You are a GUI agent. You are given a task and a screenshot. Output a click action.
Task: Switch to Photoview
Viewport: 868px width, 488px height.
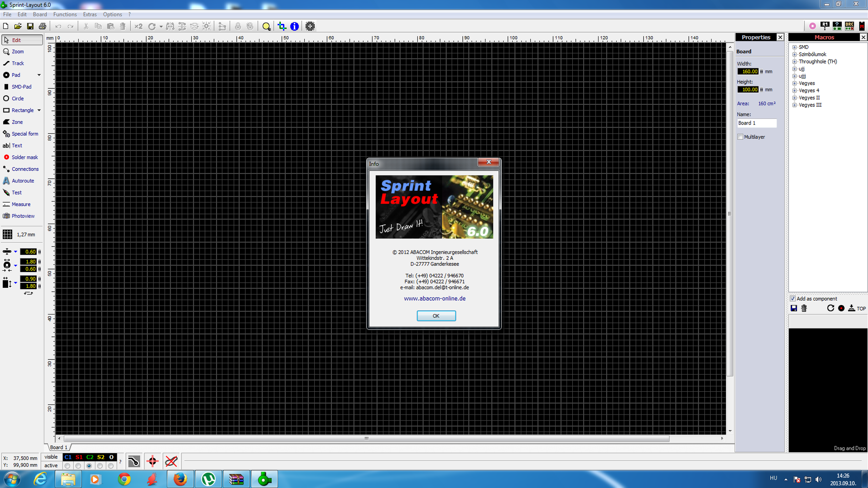click(22, 216)
